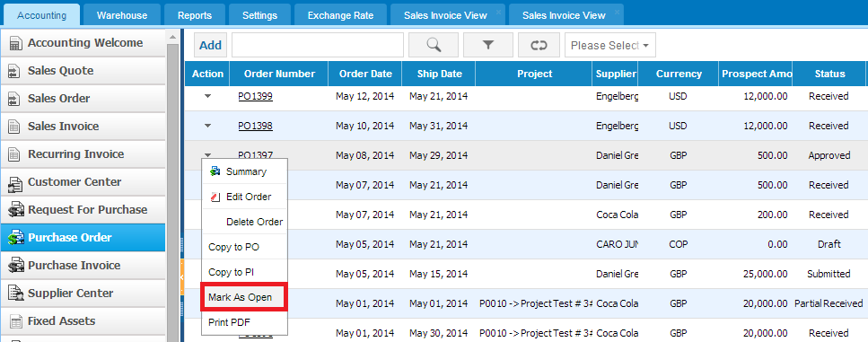Open Fixed Assets in the sidebar
The image size is (868, 342).
(x=83, y=321)
